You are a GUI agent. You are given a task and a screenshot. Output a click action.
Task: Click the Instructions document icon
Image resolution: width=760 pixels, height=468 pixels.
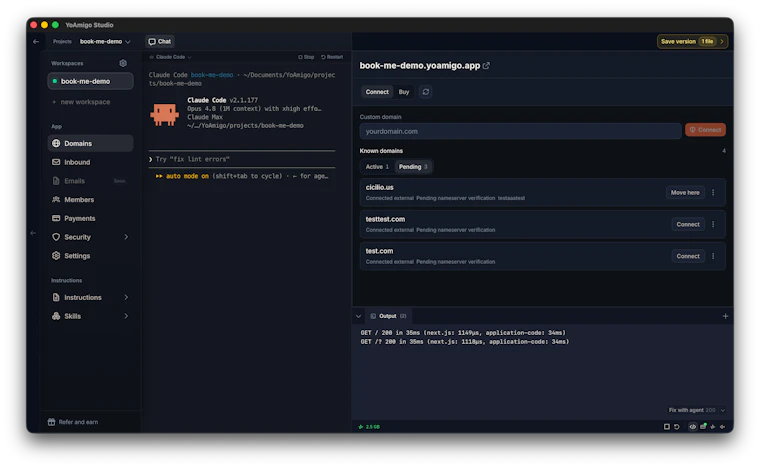[x=56, y=297]
